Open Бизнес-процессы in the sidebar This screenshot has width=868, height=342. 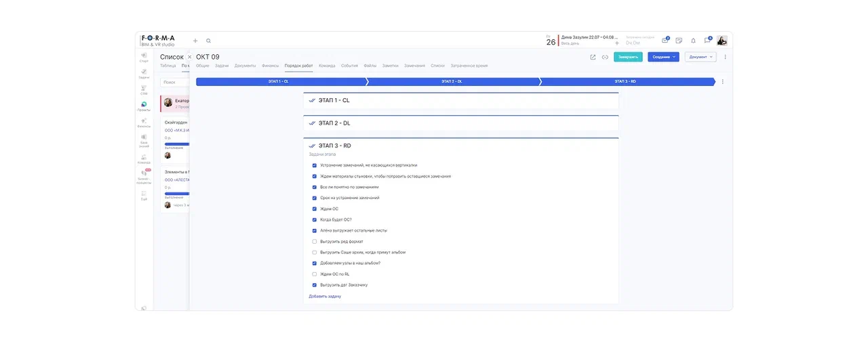144,177
